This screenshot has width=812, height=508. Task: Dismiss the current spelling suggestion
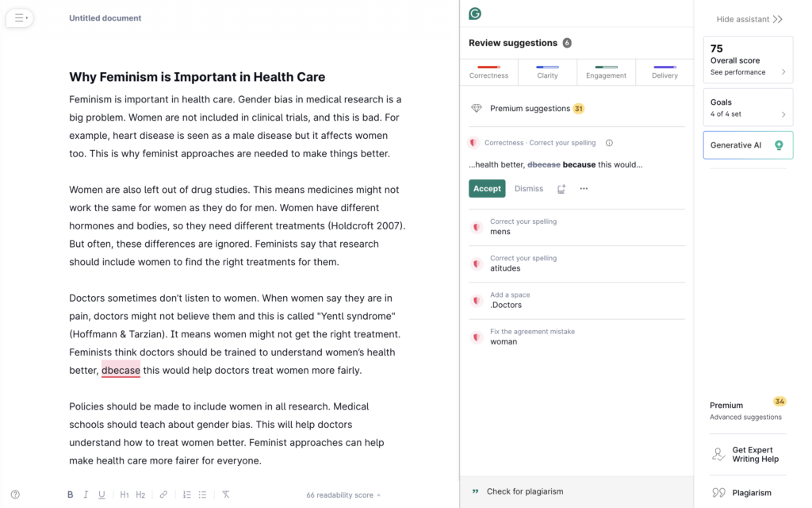tap(528, 188)
